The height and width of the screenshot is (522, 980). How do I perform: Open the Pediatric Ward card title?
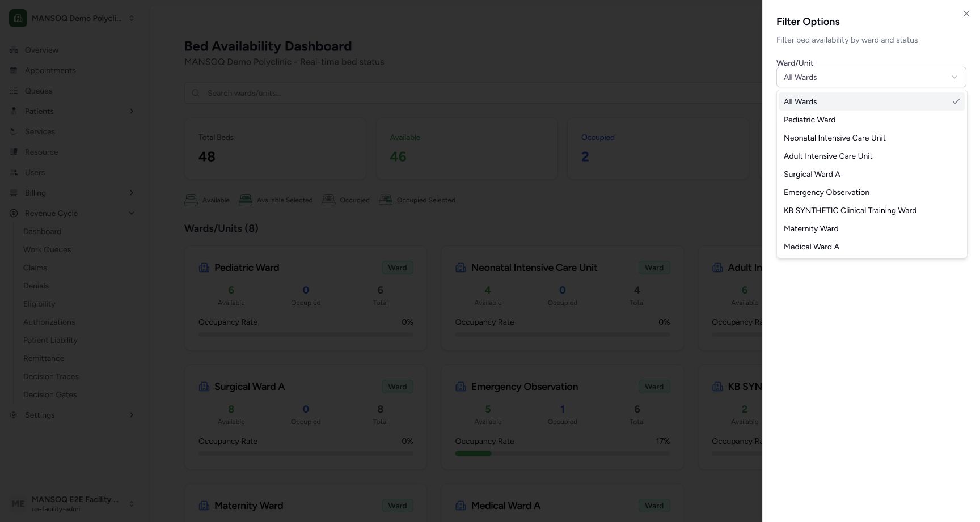pyautogui.click(x=247, y=268)
